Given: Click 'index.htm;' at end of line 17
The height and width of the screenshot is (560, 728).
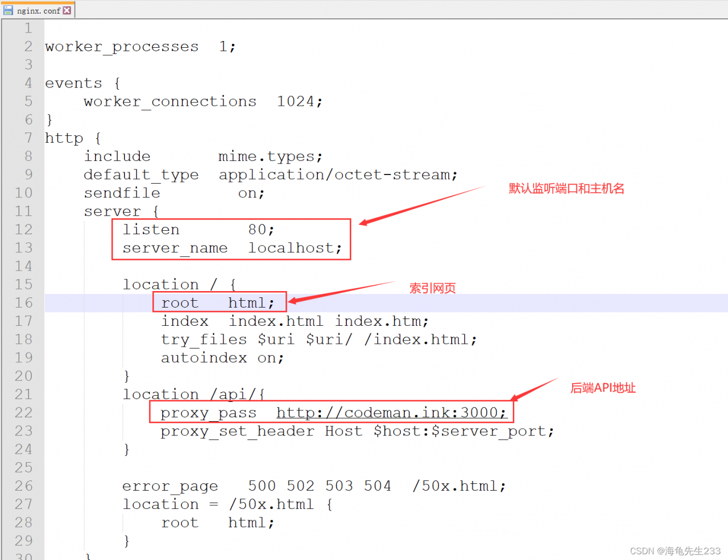Looking at the screenshot, I should [x=382, y=321].
